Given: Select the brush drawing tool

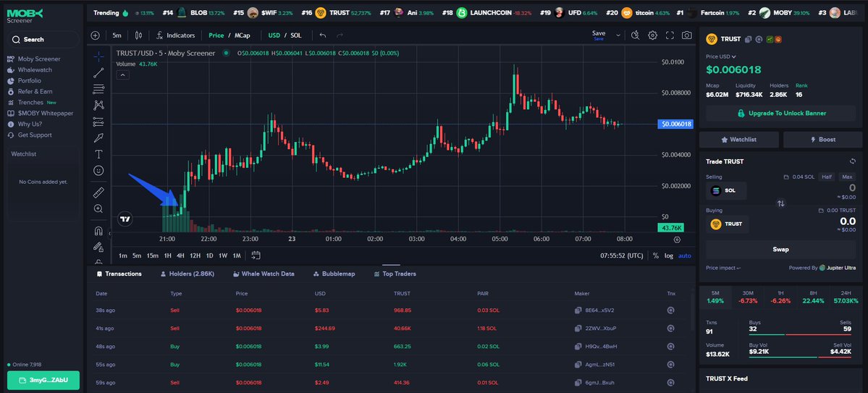Looking at the screenshot, I should [98, 138].
